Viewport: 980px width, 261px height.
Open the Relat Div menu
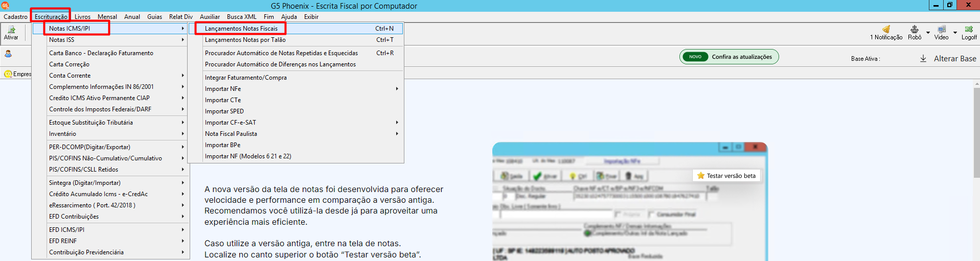point(181,17)
